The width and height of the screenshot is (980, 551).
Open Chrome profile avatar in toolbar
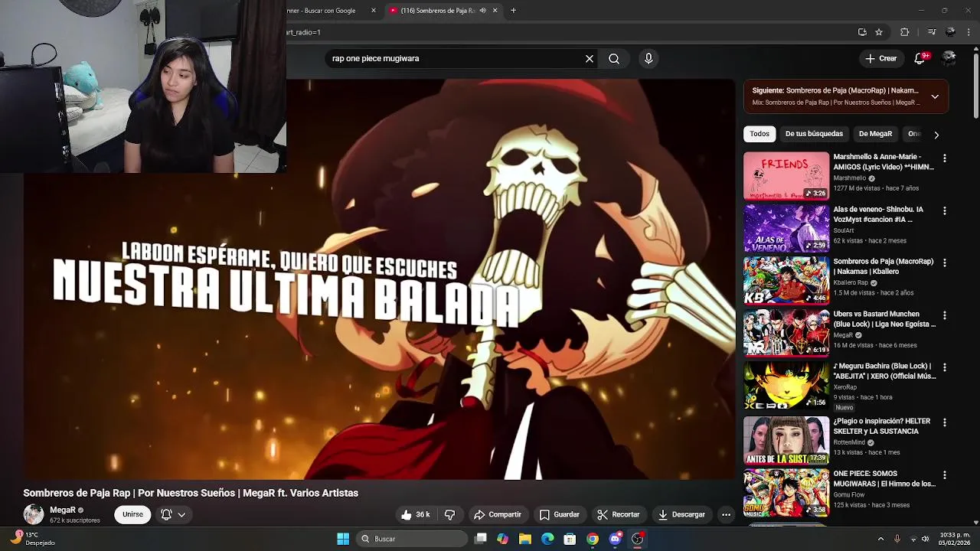(951, 32)
